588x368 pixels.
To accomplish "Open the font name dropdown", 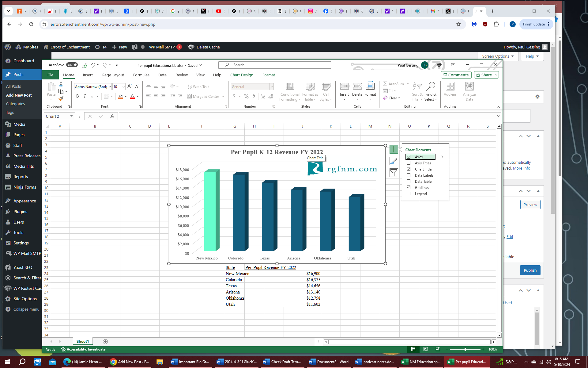I will click(110, 87).
